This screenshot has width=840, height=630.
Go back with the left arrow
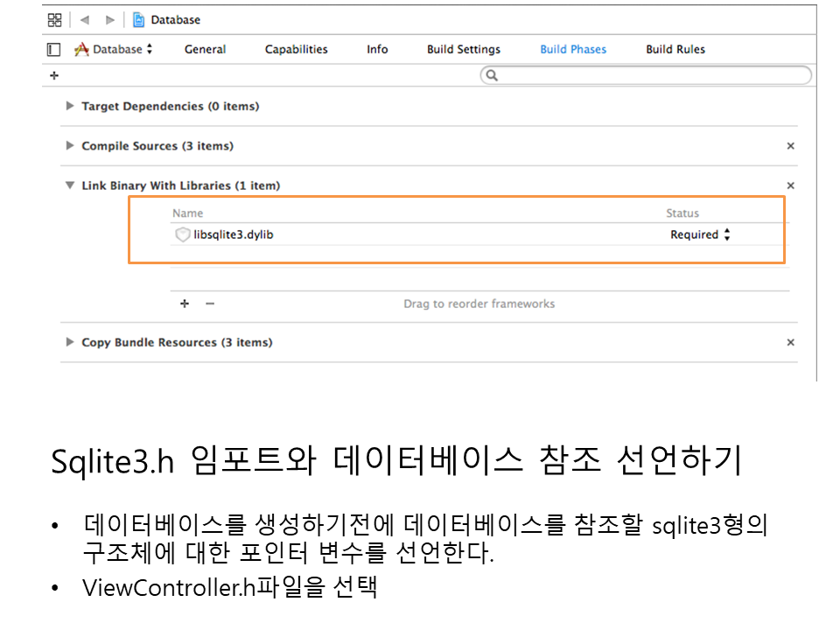85,19
